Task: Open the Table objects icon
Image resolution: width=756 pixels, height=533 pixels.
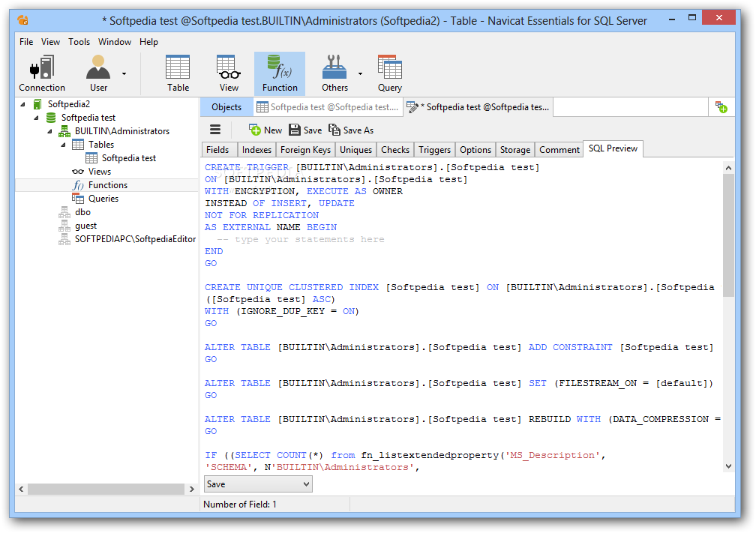Action: point(178,73)
